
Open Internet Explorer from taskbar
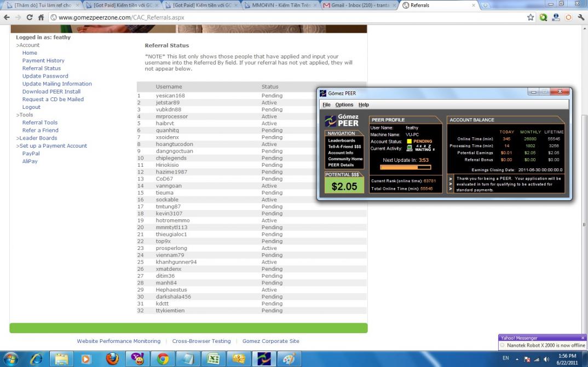(36, 359)
